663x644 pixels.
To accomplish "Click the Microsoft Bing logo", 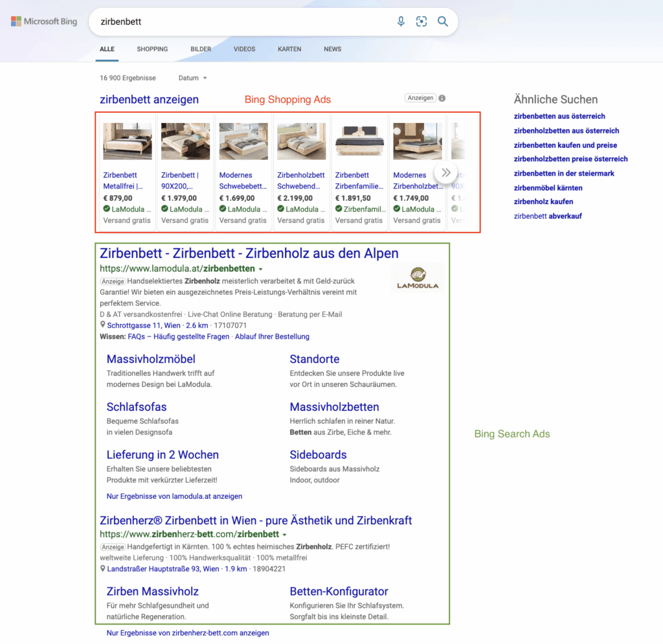I will coord(43,21).
